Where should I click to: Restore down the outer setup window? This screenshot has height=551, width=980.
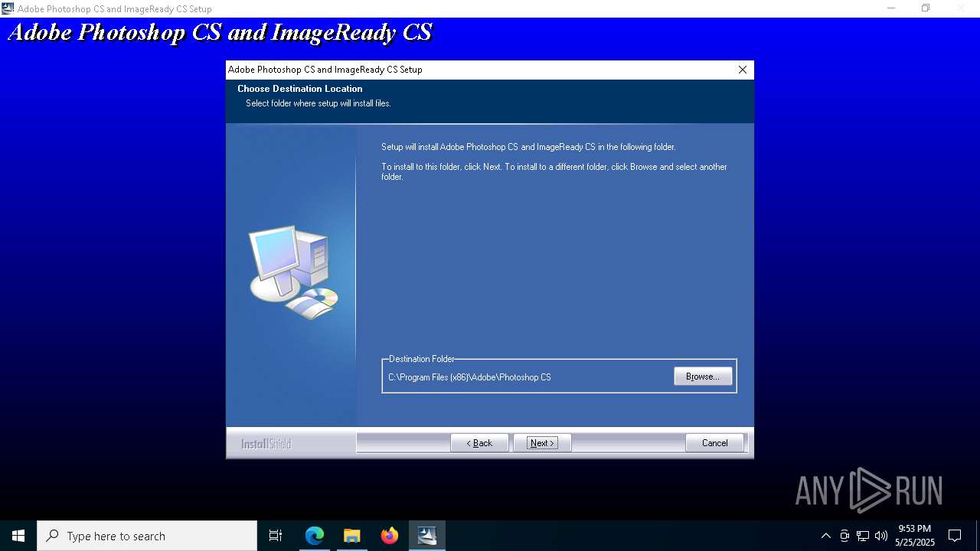coord(926,8)
